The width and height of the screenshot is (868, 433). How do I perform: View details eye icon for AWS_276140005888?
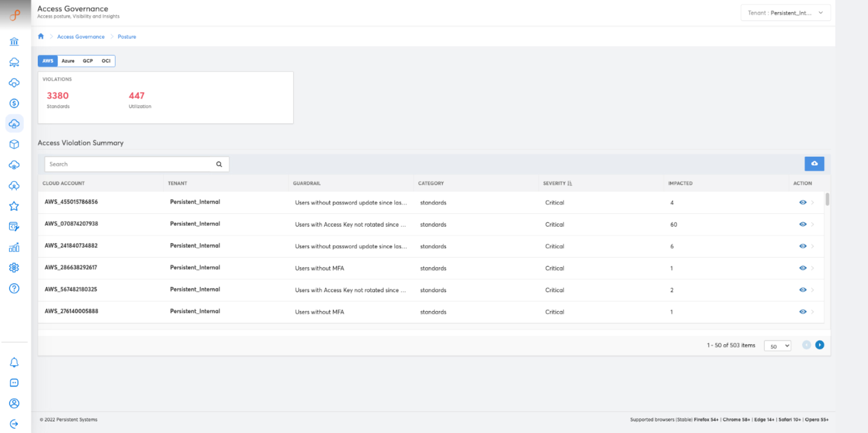[803, 312]
